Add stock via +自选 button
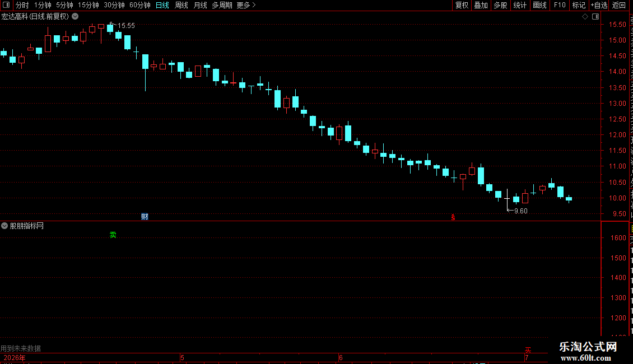The width and height of the screenshot is (633, 364). pyautogui.click(x=599, y=5)
